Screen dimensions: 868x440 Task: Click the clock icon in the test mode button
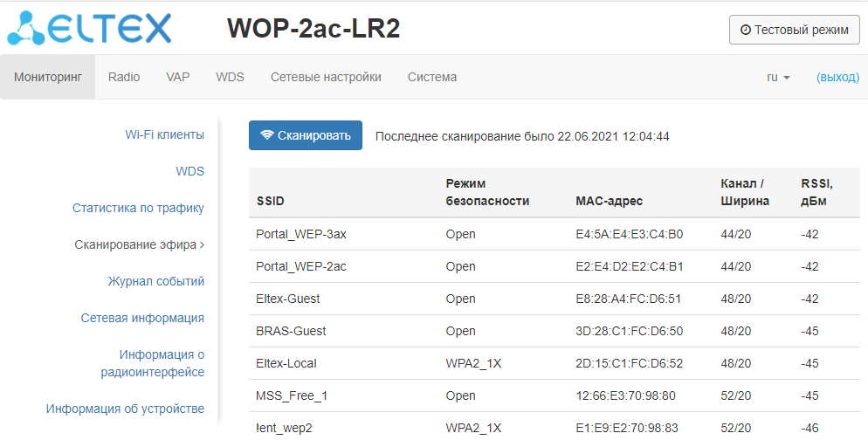(x=745, y=30)
